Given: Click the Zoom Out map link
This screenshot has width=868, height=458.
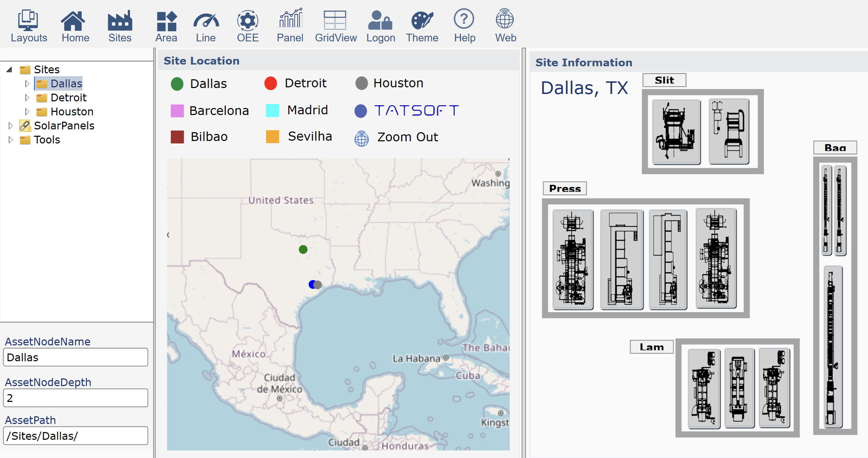Looking at the screenshot, I should [x=407, y=137].
